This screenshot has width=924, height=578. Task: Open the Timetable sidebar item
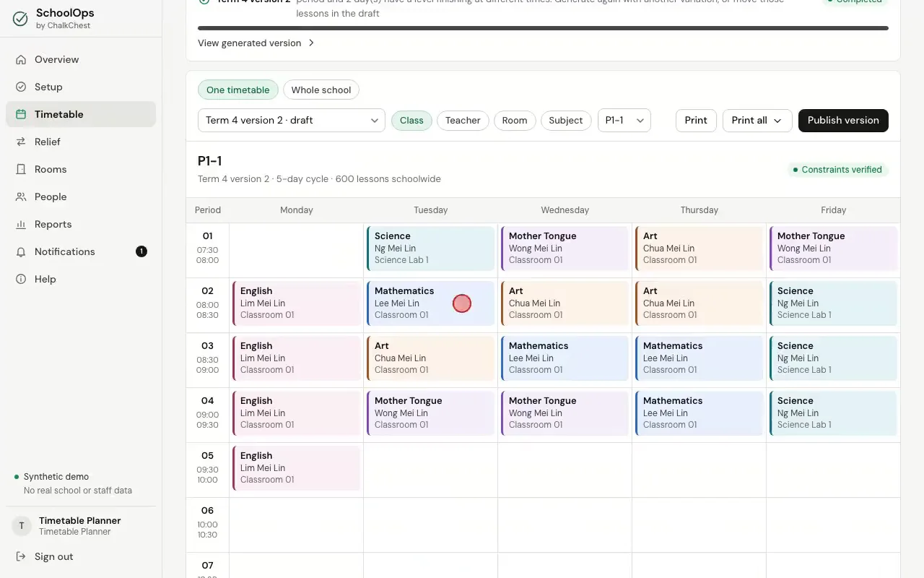81,114
